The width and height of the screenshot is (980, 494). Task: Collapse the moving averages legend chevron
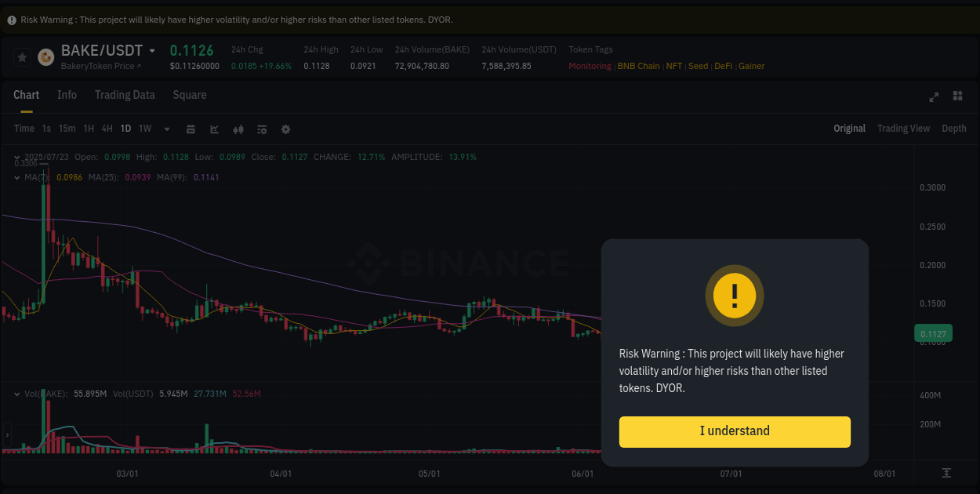(17, 177)
